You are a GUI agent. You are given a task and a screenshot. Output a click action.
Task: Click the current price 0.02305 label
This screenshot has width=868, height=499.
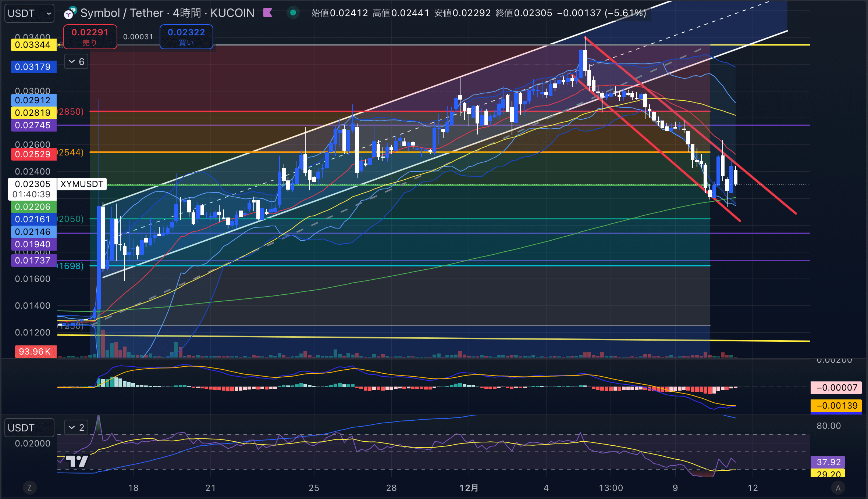click(x=32, y=184)
